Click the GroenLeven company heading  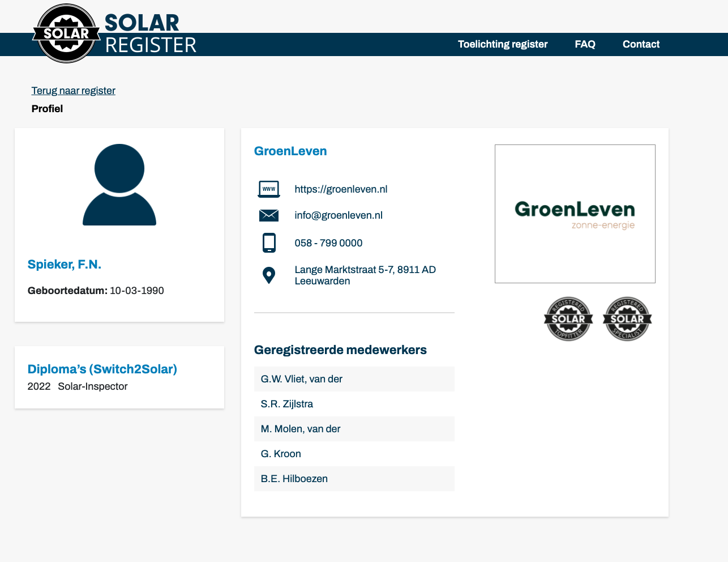coord(290,151)
